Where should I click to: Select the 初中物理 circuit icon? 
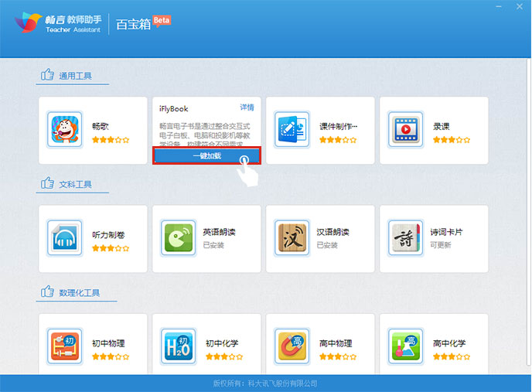click(x=64, y=346)
